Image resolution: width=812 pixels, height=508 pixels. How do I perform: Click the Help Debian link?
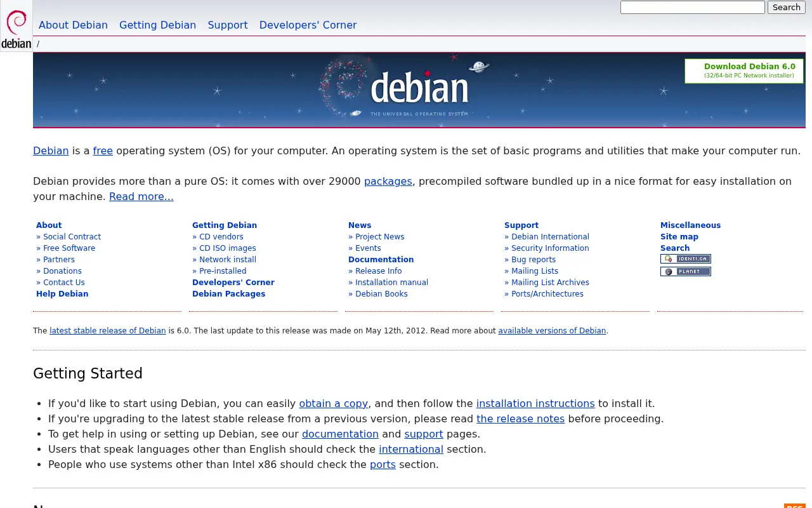click(x=62, y=294)
